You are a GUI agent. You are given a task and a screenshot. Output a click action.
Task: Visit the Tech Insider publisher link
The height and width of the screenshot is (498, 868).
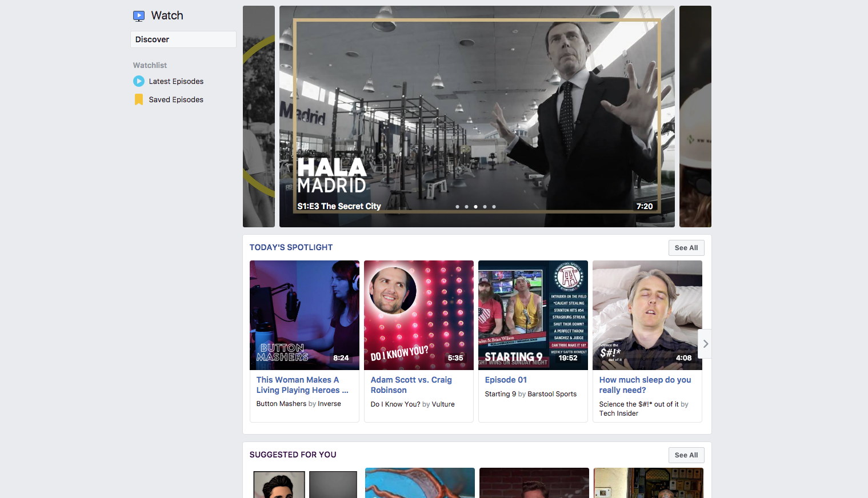[618, 413]
